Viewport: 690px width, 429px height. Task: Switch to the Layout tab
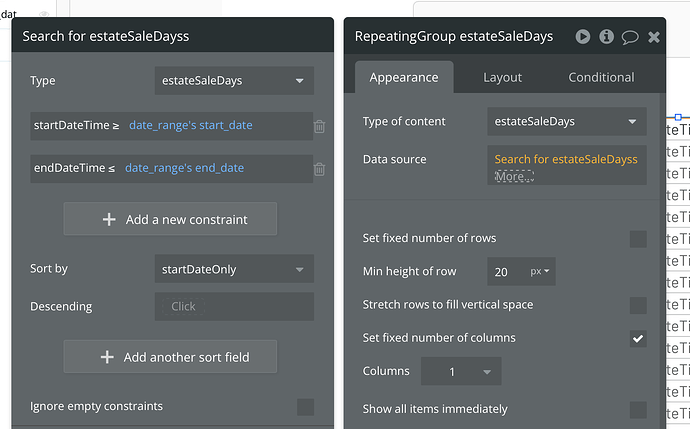pyautogui.click(x=502, y=77)
